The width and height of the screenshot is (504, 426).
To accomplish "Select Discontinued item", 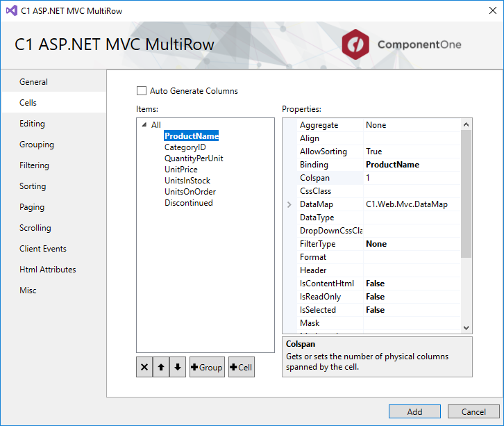I will click(189, 203).
